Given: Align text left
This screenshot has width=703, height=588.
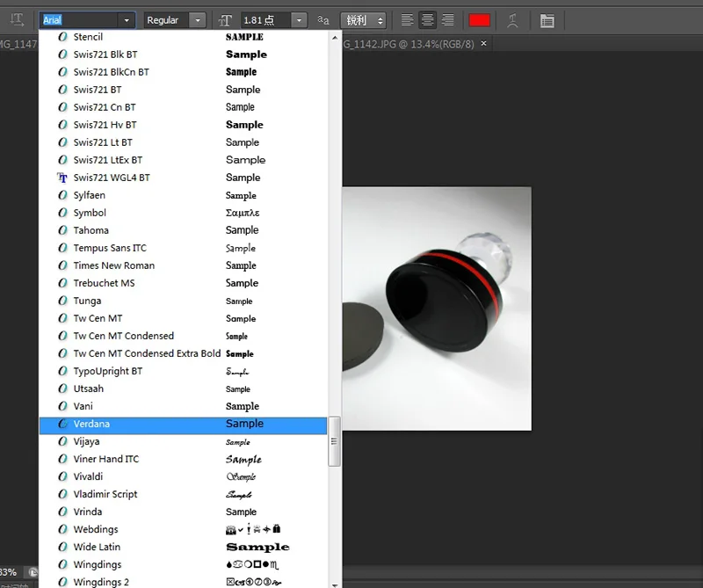Looking at the screenshot, I should 407,19.
